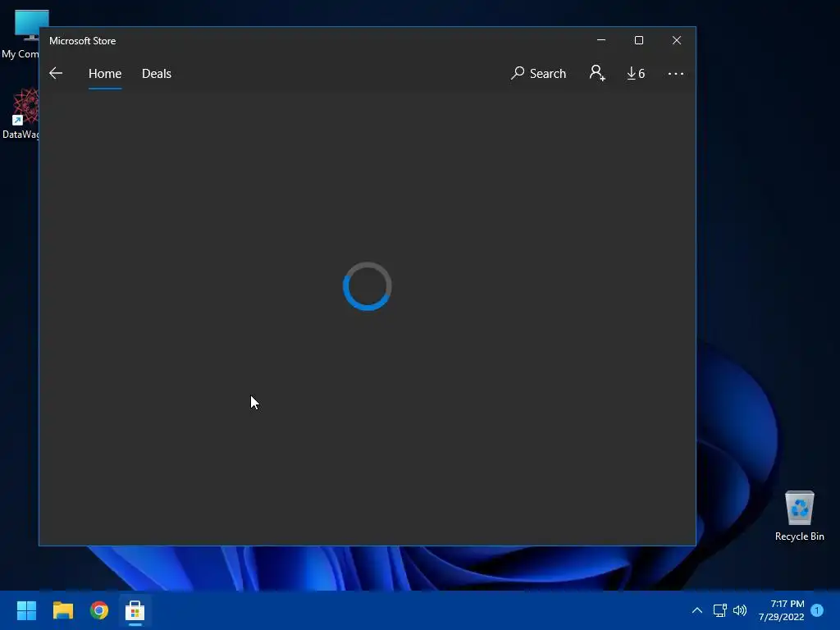This screenshot has height=630, width=840.
Task: Close the Microsoft Store window
Action: pyautogui.click(x=677, y=40)
